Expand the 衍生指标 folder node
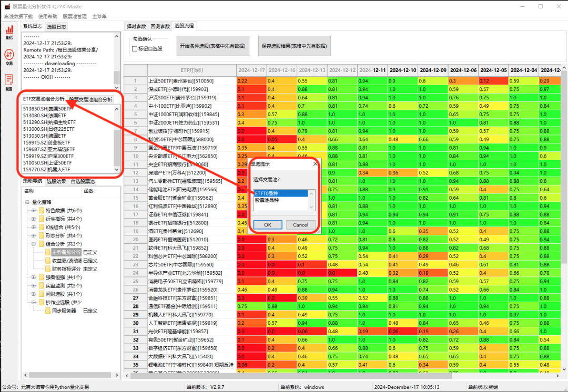This screenshot has width=568, height=392. (x=34, y=219)
